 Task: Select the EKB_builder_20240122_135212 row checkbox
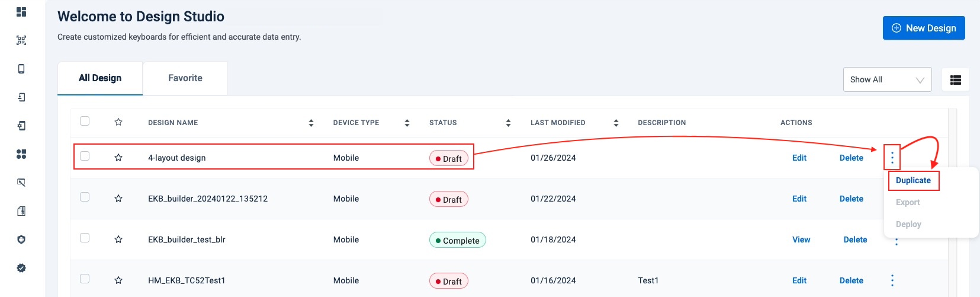[85, 197]
